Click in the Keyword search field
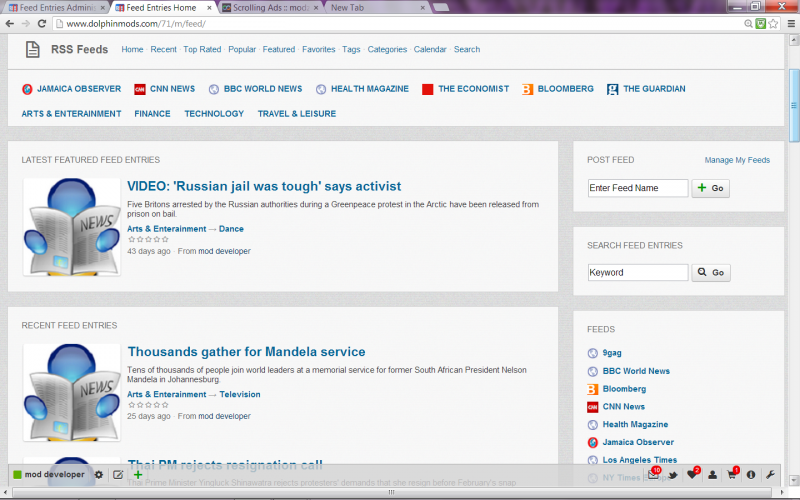800x500 pixels. [x=638, y=272]
